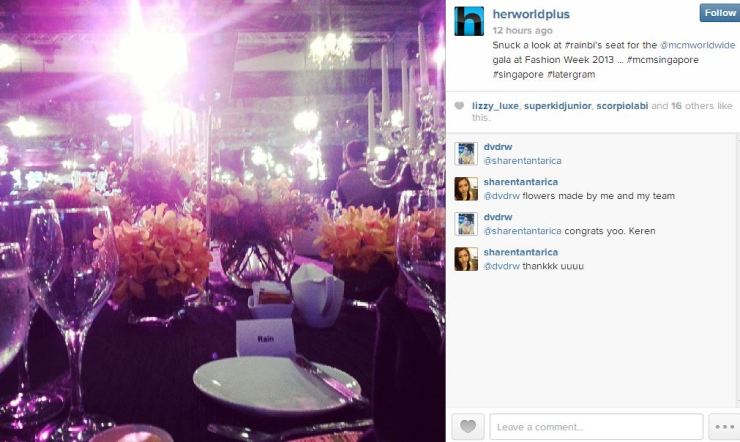Follow the herworldplus account

click(x=720, y=13)
